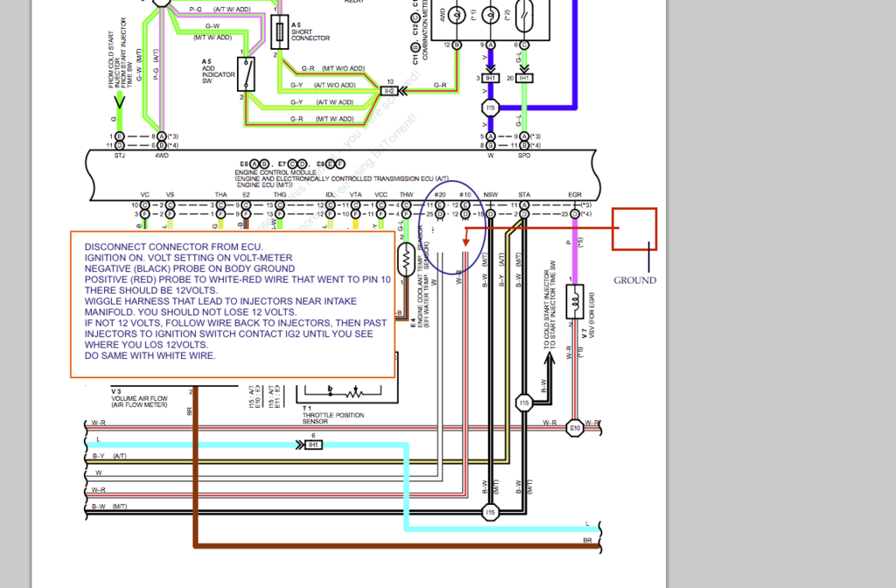The height and width of the screenshot is (588, 896).
Task: Click the 'THROTTLE POSITION SENSOR' label
Action: pyautogui.click(x=332, y=418)
